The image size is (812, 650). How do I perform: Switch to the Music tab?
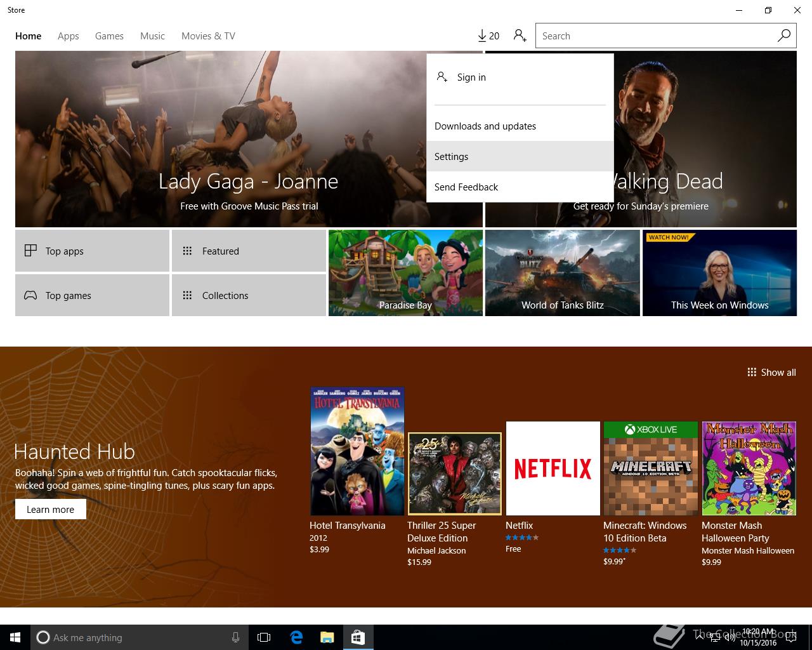coord(152,36)
